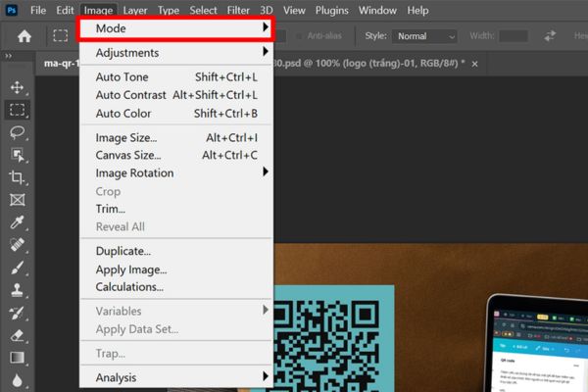Open the Mode submenu

point(175,28)
